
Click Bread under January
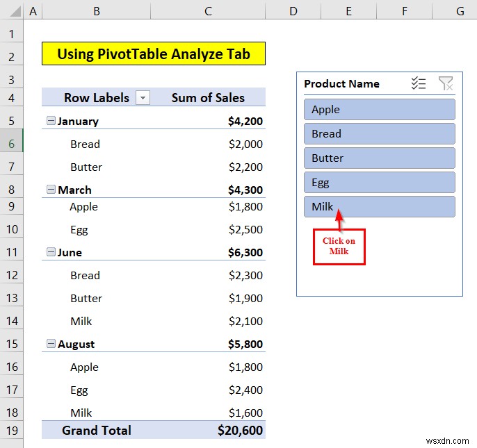(x=85, y=144)
